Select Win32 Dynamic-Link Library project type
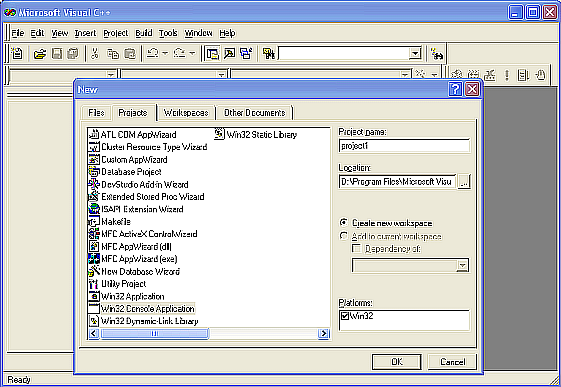 click(143, 321)
